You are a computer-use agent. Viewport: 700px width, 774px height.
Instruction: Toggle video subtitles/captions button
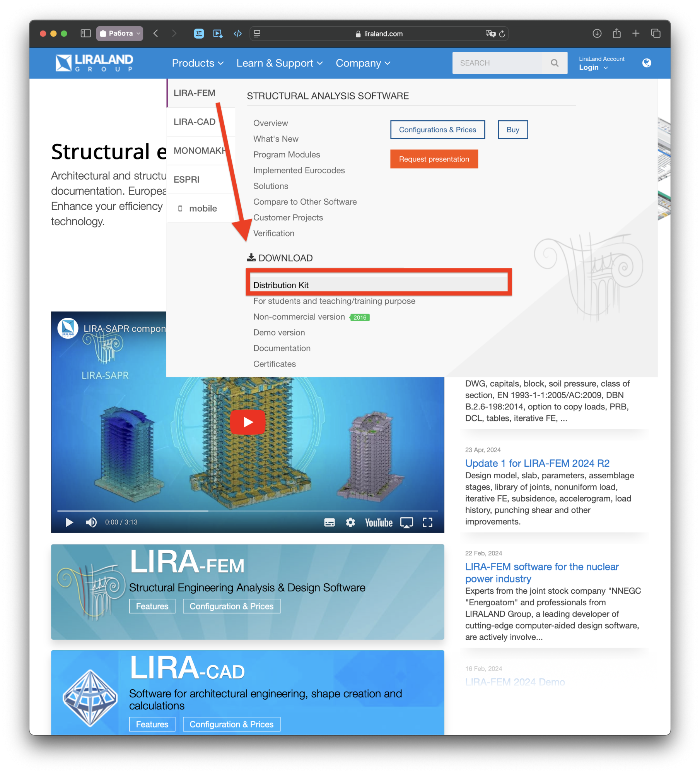tap(329, 522)
